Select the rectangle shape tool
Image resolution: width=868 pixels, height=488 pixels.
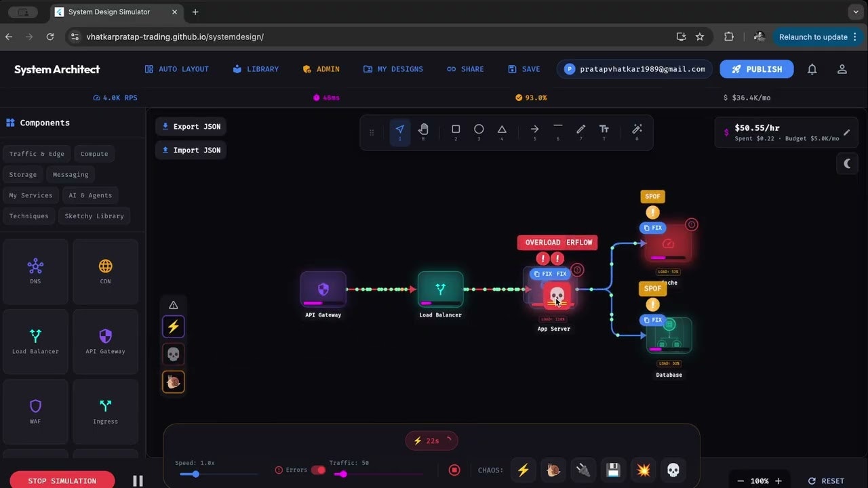click(456, 130)
